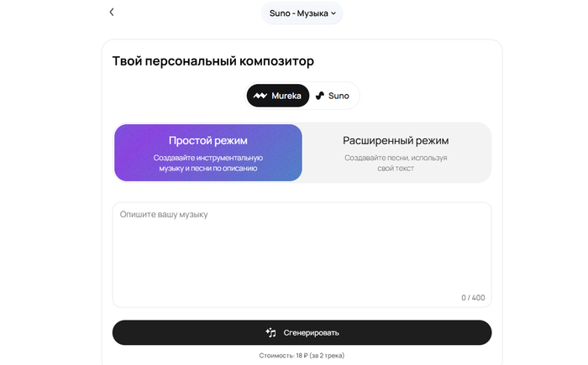Select the Mureka model option
The width and height of the screenshot is (588, 365).
[273, 96]
